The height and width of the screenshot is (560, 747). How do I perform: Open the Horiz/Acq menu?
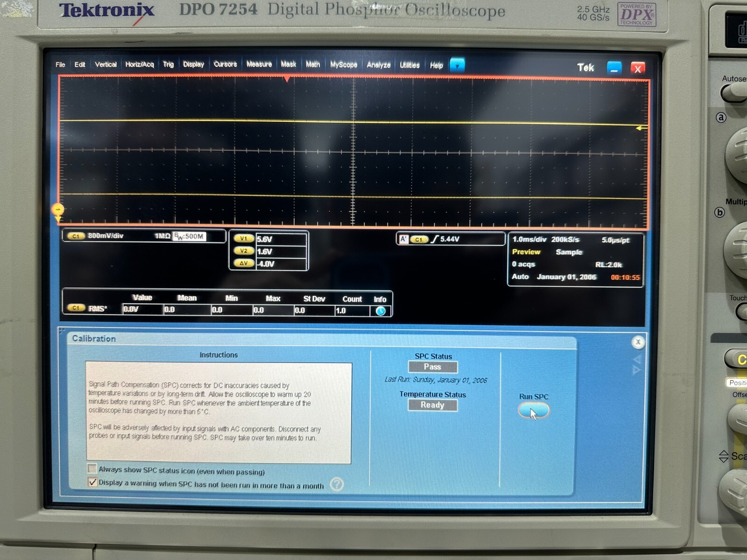pos(140,64)
